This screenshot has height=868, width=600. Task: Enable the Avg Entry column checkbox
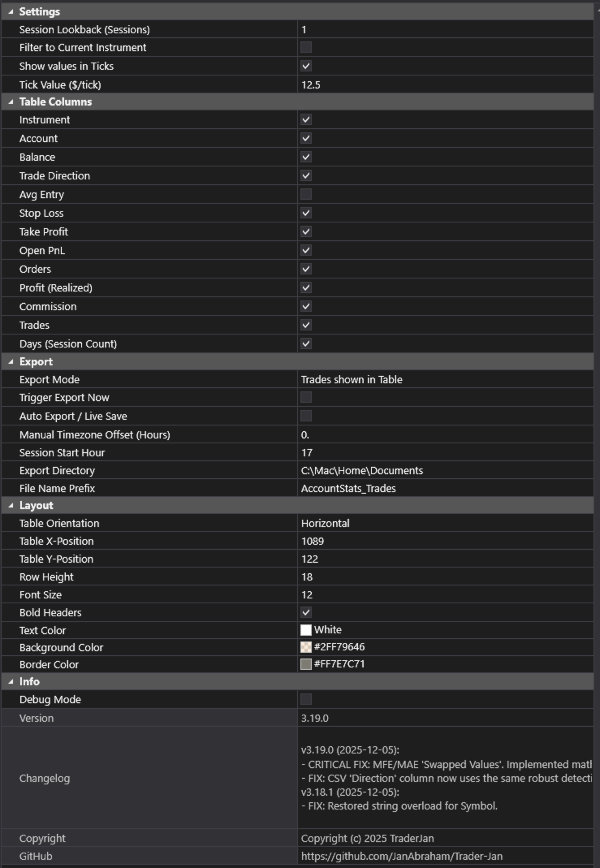[x=306, y=194]
